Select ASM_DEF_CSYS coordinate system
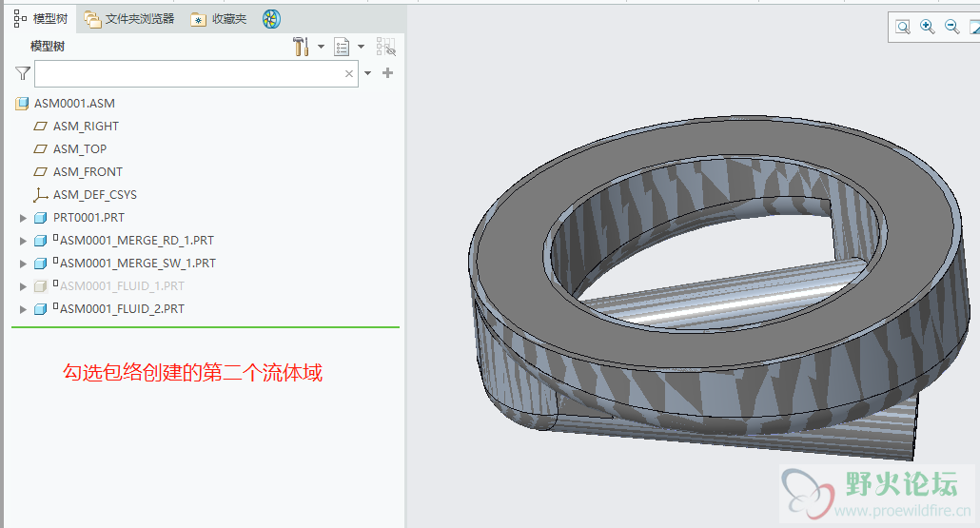This screenshot has width=980, height=528. (x=94, y=194)
